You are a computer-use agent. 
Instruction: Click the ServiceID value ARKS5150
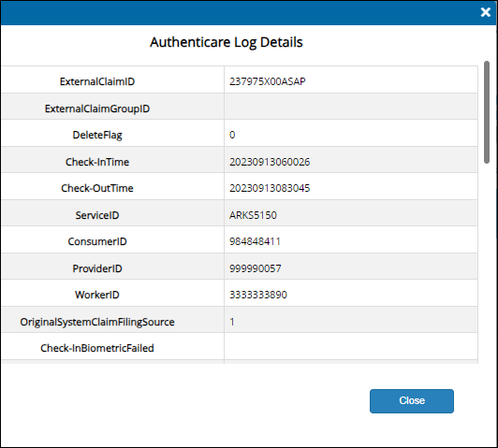[253, 215]
